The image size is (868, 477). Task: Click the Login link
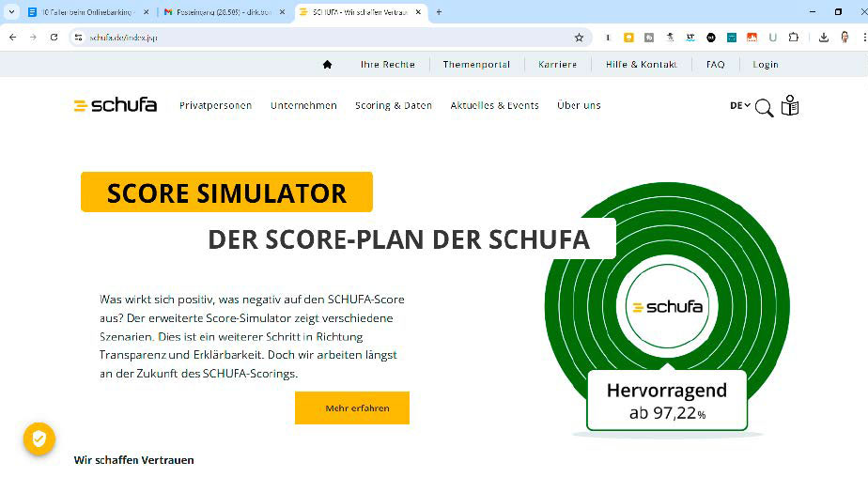[x=765, y=64]
